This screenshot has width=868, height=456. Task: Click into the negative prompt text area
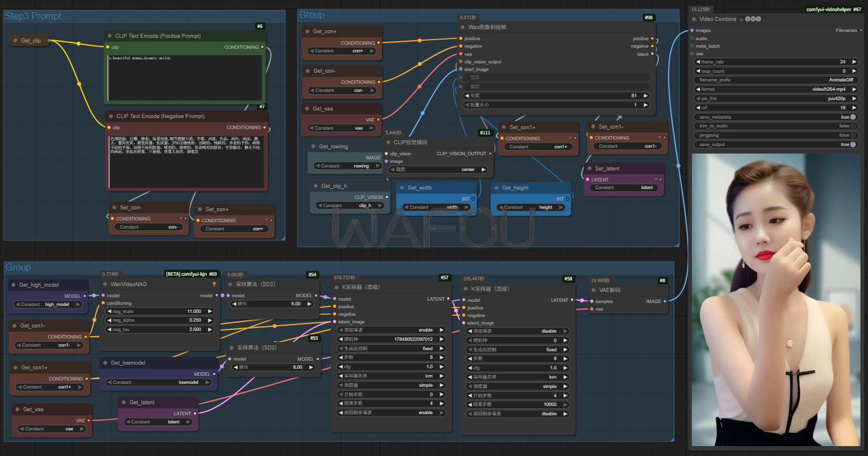pos(186,161)
